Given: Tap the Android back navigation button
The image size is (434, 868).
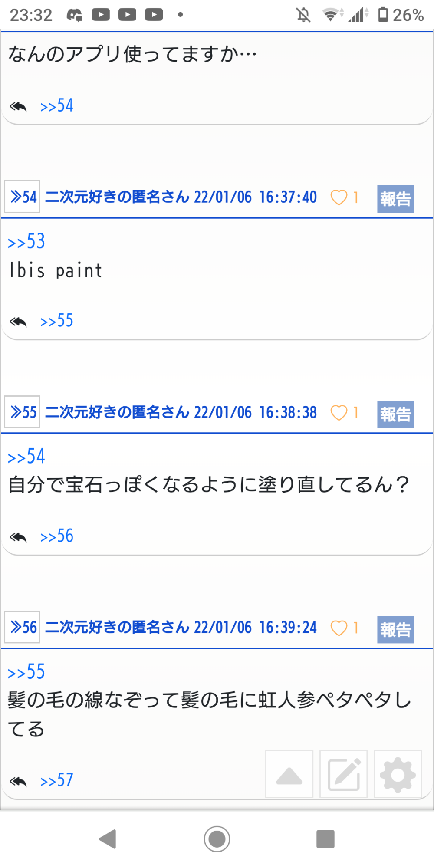Looking at the screenshot, I should tap(108, 839).
